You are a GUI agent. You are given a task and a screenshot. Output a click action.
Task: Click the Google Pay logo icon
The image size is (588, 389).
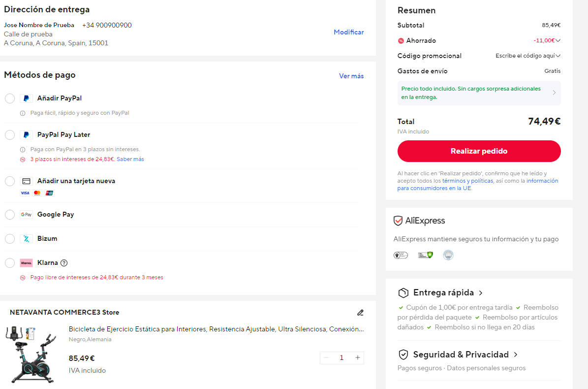coord(26,215)
